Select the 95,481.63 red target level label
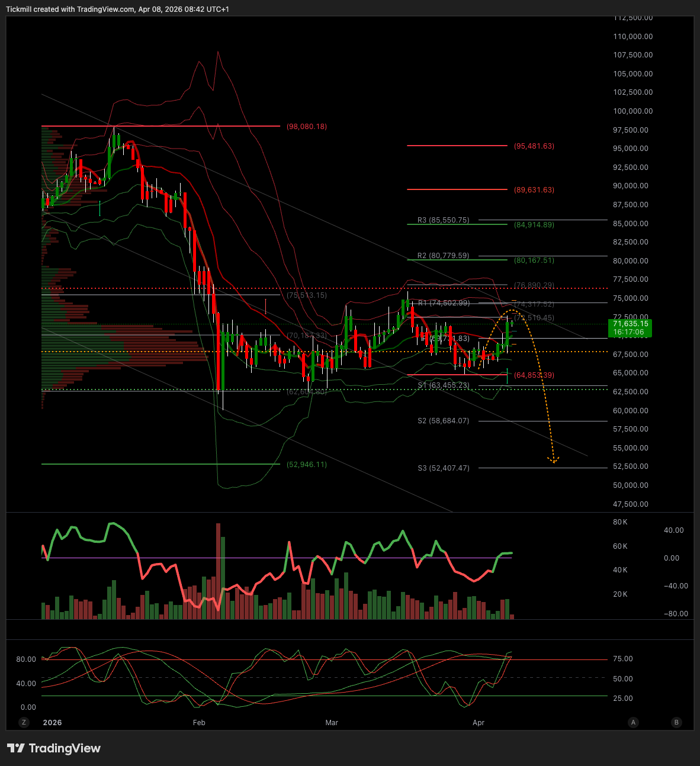This screenshot has width=700, height=766. (x=534, y=146)
